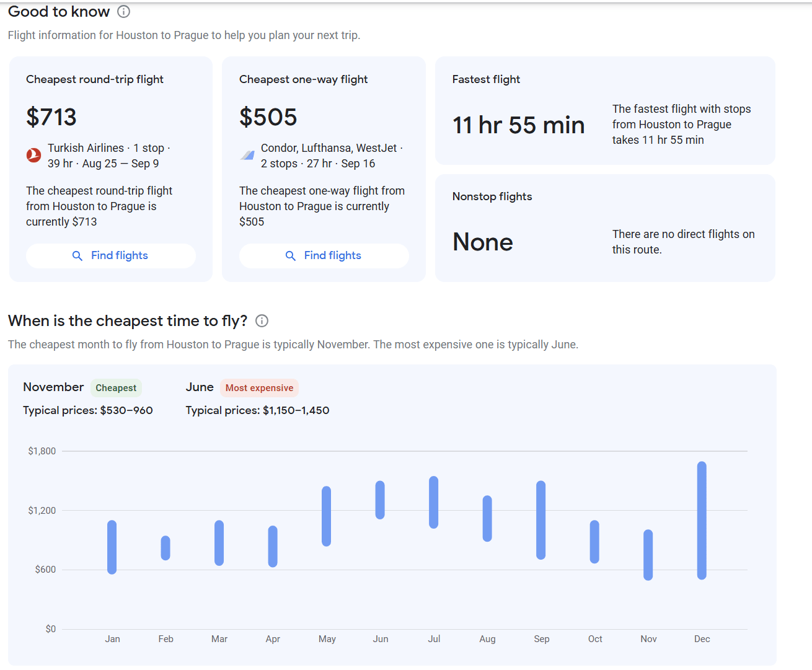The width and height of the screenshot is (812, 670).
Task: Click the search icon in round-trip Find flights
Action: [x=77, y=255]
